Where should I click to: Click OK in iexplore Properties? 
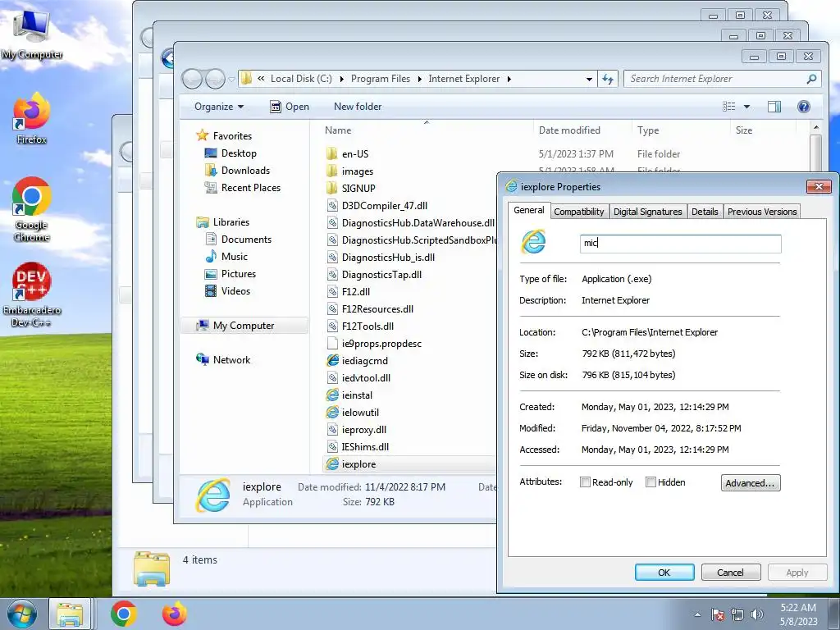click(x=664, y=572)
